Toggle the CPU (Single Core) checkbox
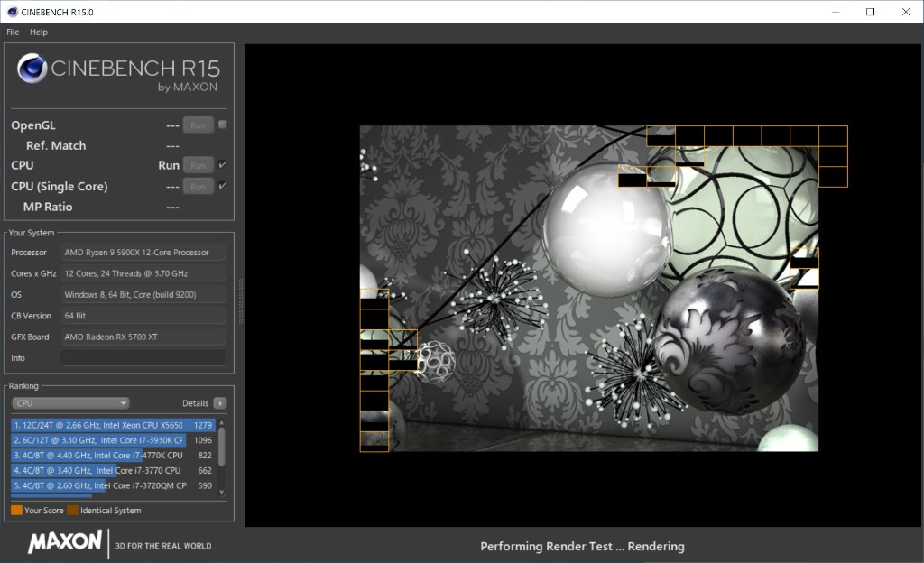Image resolution: width=924 pixels, height=563 pixels. (222, 186)
